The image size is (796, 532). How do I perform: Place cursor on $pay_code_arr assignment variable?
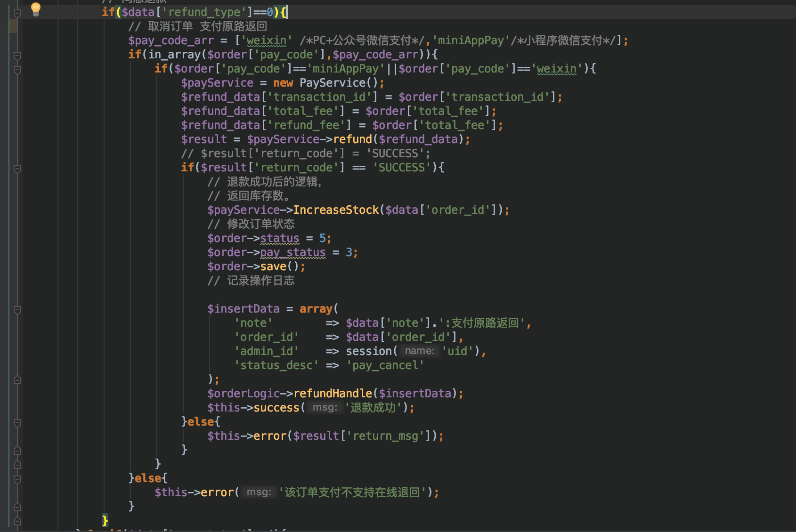[171, 40]
